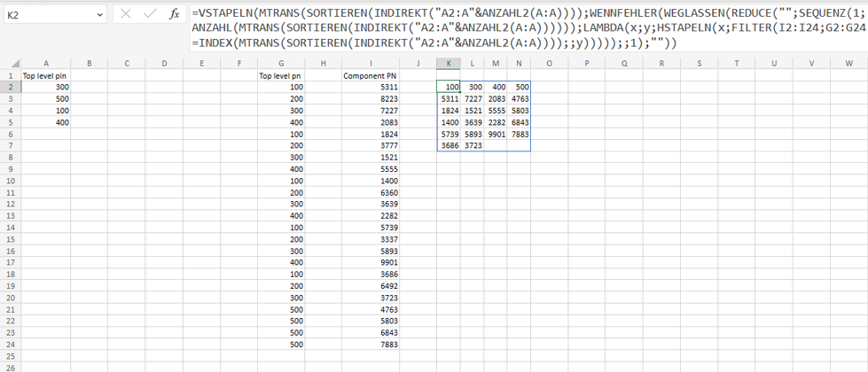Select cell 'Top level pn' header
This screenshot has width=868, height=372.
pos(281,75)
